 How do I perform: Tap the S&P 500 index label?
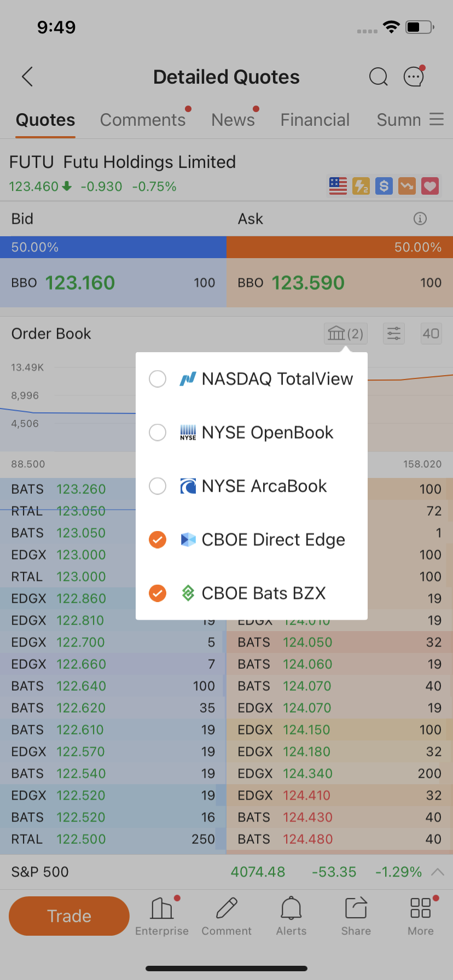(x=40, y=872)
